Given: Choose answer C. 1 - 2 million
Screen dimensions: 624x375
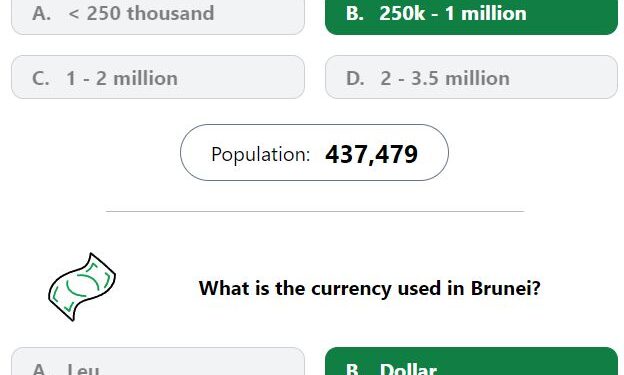Looking at the screenshot, I should [158, 77].
